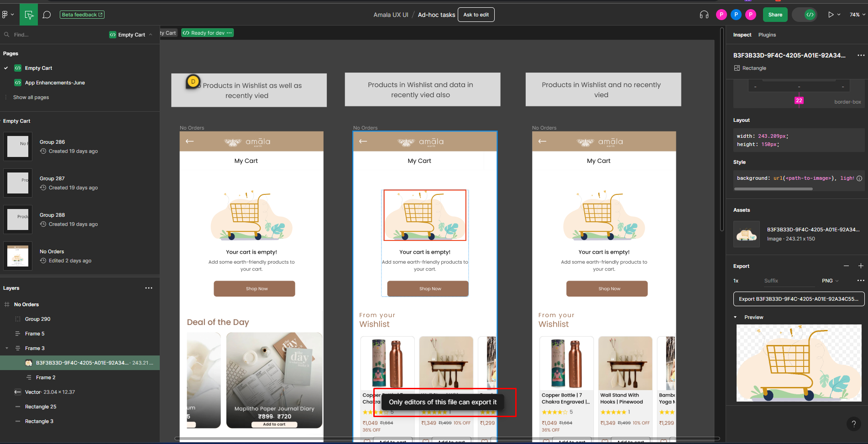868x444 pixels.
Task: Open export settings more options
Action: point(861,281)
